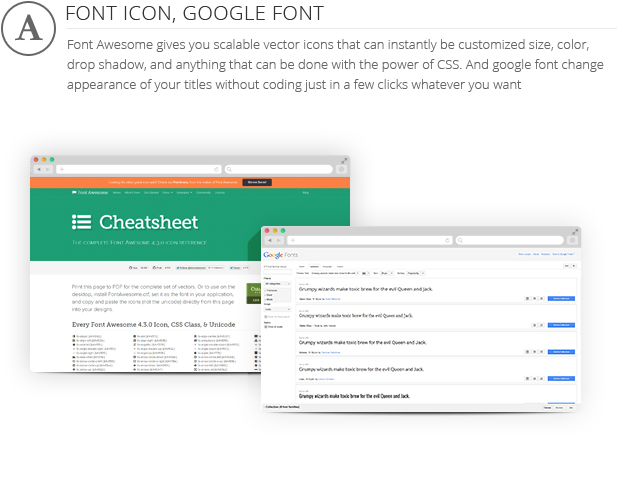Open the All categories filter dropdown
617x500 pixels.
click(x=276, y=284)
